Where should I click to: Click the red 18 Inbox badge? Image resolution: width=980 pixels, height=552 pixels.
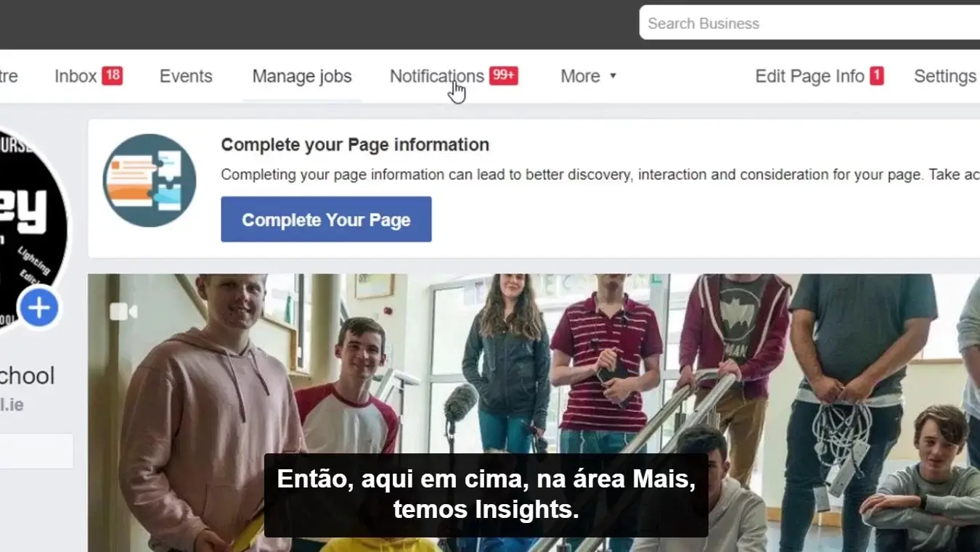coord(112,75)
